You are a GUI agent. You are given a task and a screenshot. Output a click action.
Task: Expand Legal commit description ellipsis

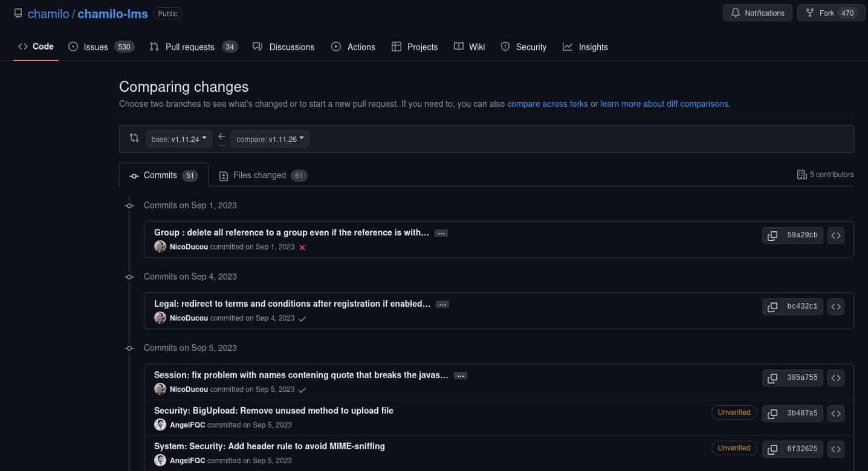click(442, 304)
